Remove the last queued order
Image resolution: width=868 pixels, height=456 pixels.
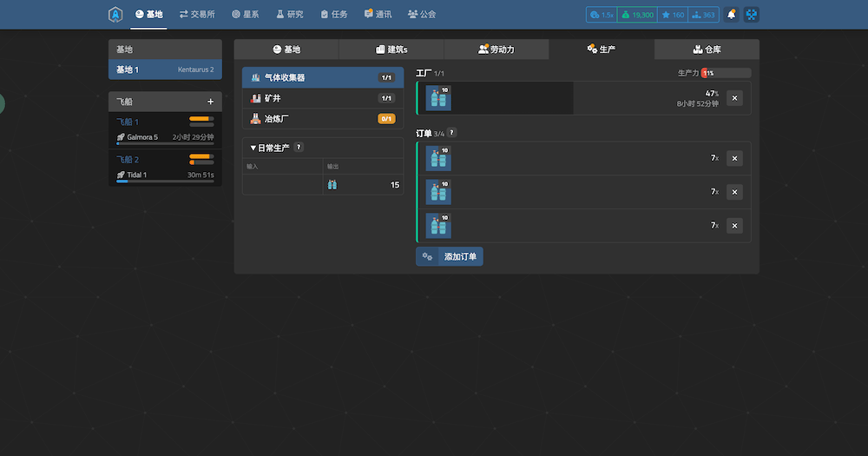pos(734,226)
